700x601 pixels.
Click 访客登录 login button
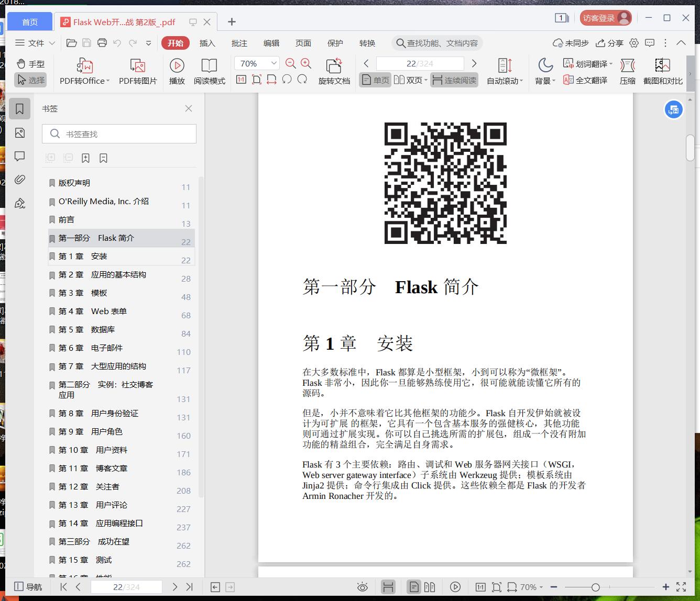(606, 18)
